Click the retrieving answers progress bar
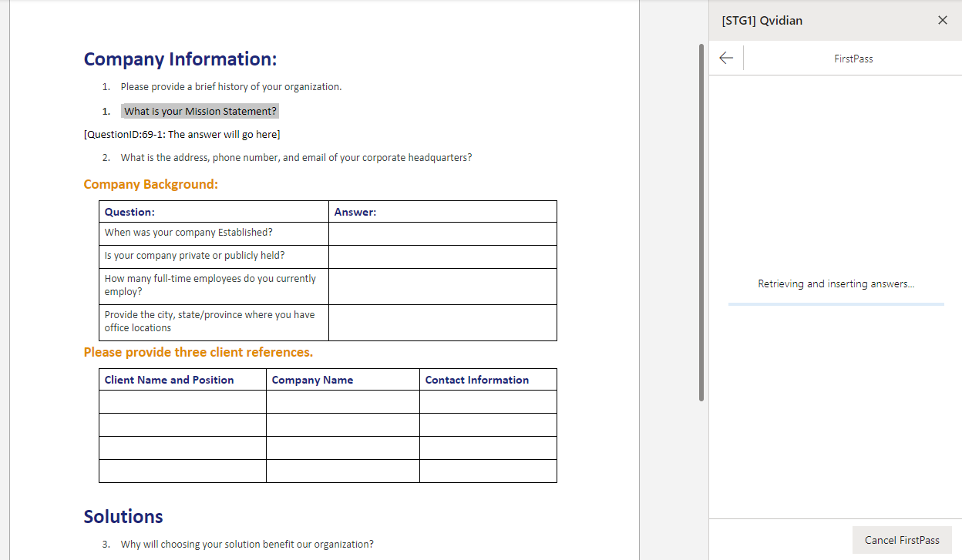 coord(836,304)
